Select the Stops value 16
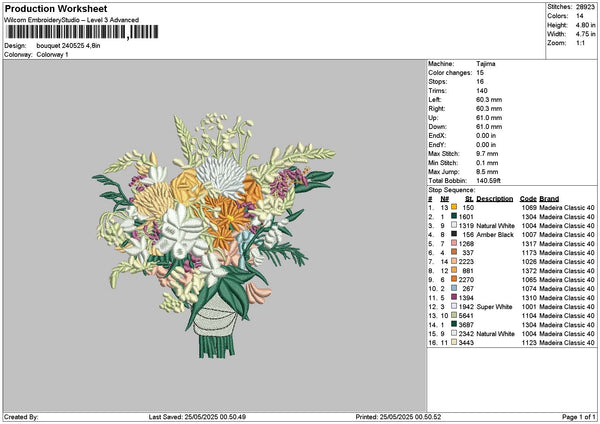The height and width of the screenshot is (424, 600). pyautogui.click(x=480, y=82)
